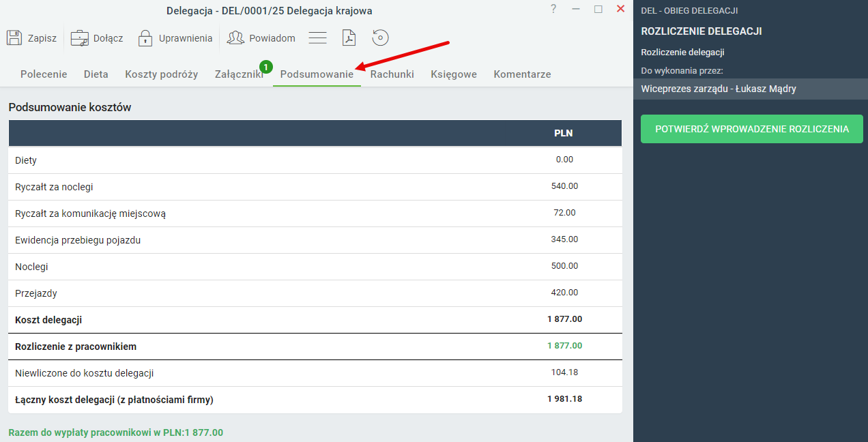Click the value 500.00
This screenshot has height=442, width=868.
point(564,266)
